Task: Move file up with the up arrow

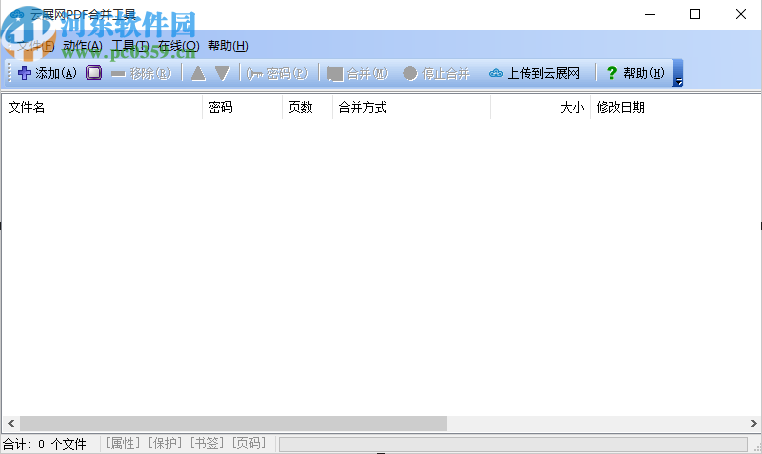Action: [x=198, y=73]
